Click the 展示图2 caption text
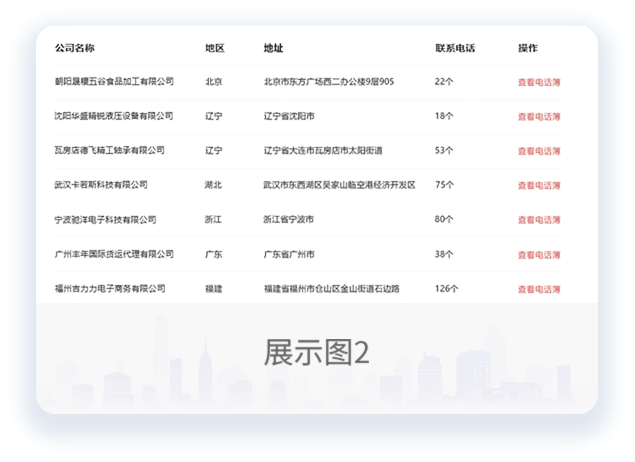The height and width of the screenshot is (462, 635). 317,352
